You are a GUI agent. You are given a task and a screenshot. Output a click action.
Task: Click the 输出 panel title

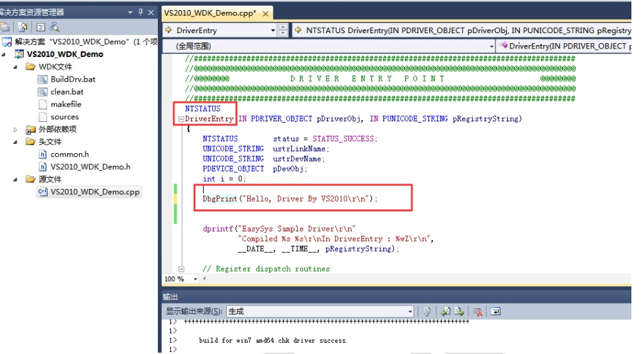pyautogui.click(x=170, y=297)
